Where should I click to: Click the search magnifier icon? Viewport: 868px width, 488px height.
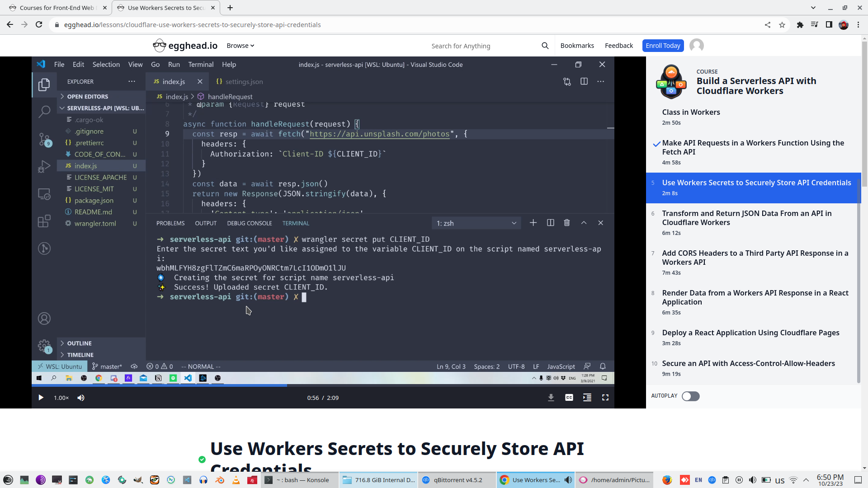545,46
